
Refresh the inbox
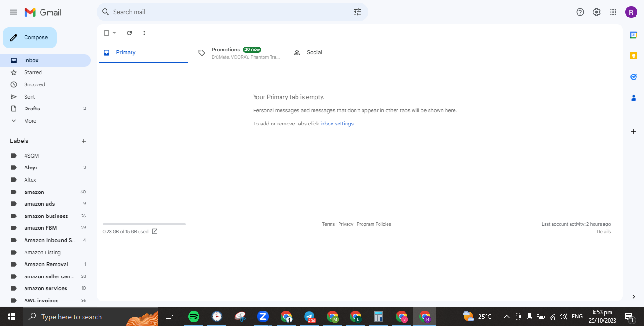coord(129,33)
